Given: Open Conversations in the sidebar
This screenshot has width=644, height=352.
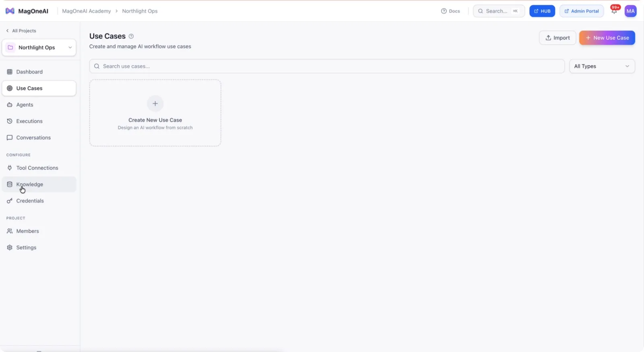Looking at the screenshot, I should (39, 138).
